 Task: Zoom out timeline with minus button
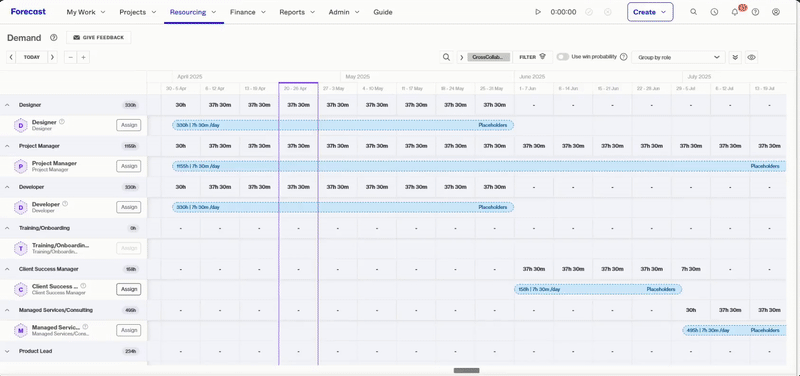70,57
